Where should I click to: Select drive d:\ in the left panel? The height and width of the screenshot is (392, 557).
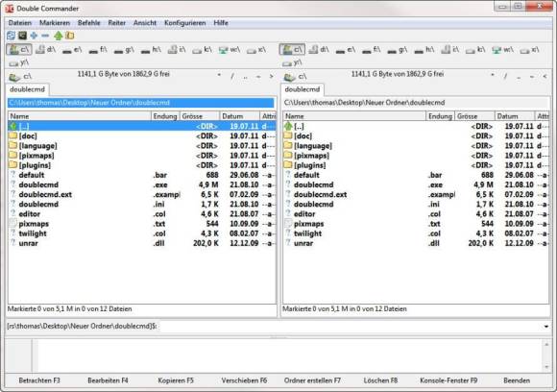pyautogui.click(x=46, y=49)
